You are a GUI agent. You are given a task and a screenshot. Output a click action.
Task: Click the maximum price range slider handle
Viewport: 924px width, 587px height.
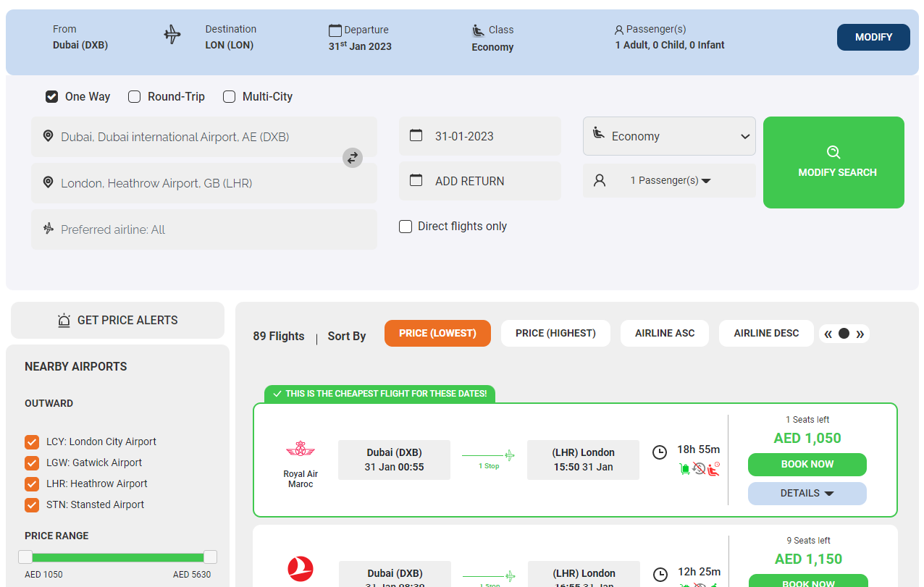point(210,557)
